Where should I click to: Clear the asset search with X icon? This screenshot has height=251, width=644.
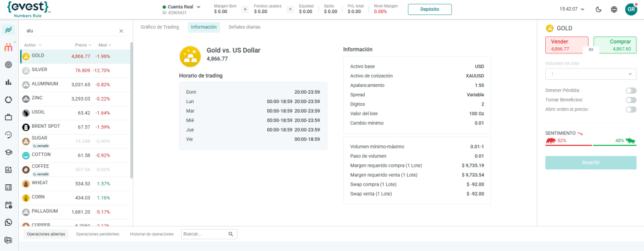point(121,31)
